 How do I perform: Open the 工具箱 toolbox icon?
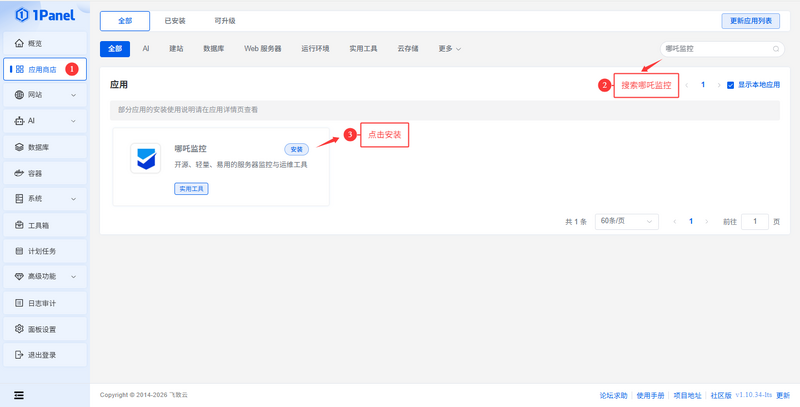19,225
